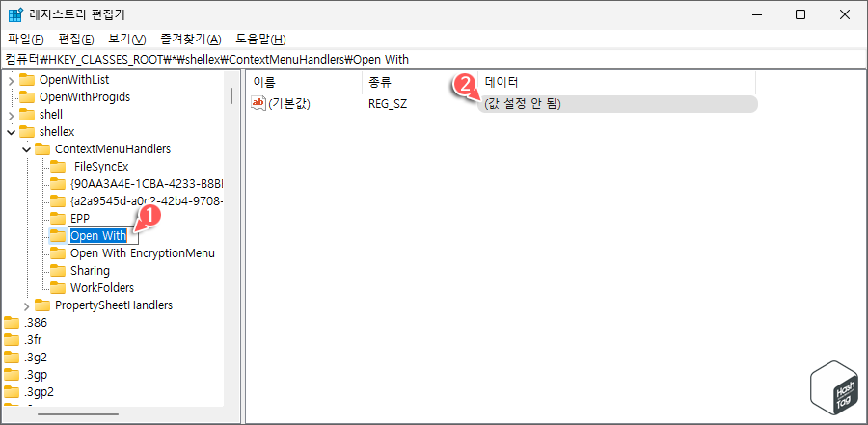
Task: Select the .3gp key label
Action: [36, 375]
